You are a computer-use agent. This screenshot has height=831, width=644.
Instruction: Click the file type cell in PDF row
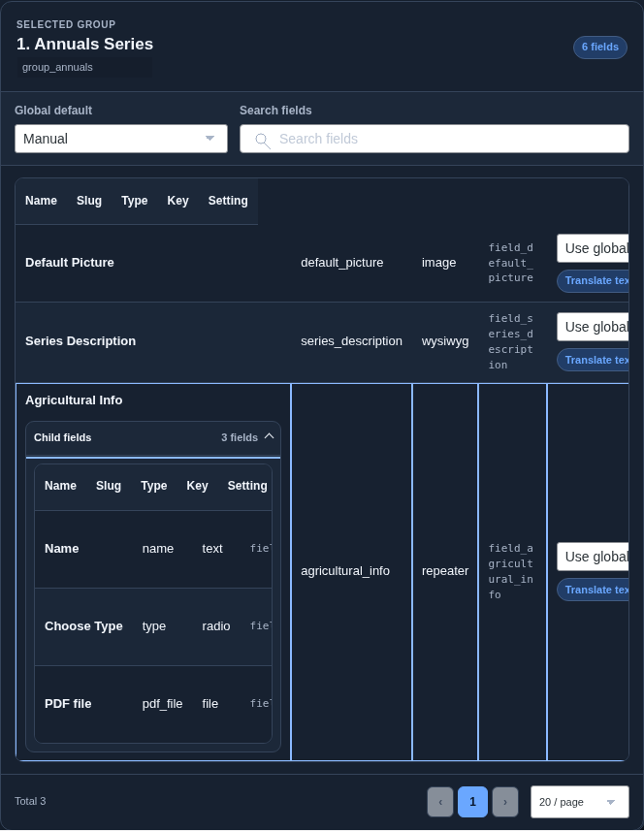(209, 704)
